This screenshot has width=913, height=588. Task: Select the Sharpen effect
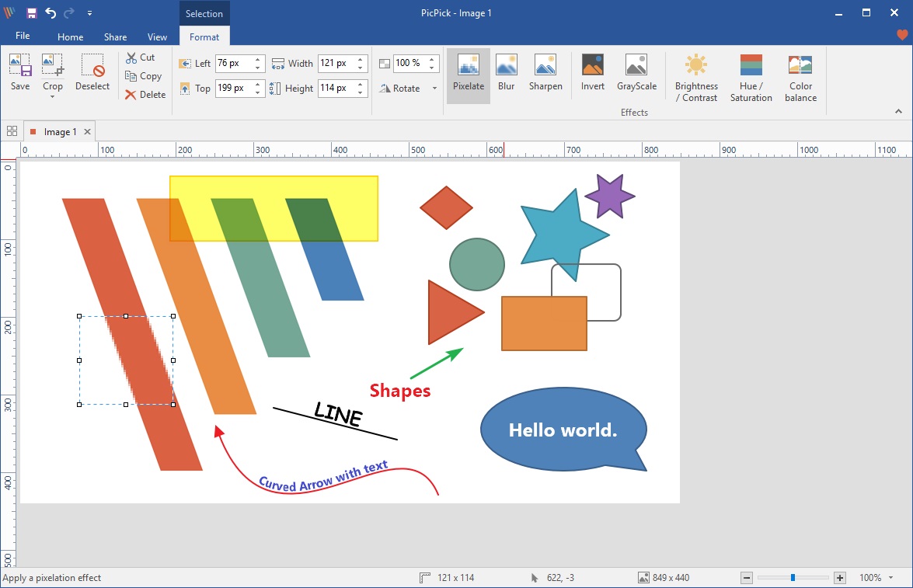click(x=545, y=75)
